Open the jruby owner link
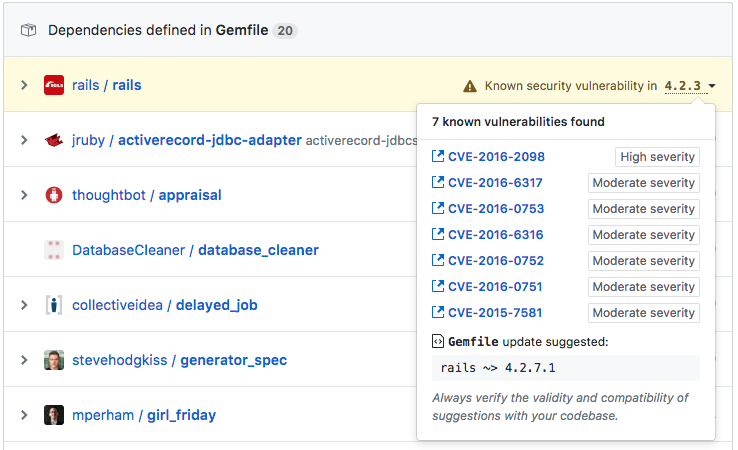 point(88,140)
